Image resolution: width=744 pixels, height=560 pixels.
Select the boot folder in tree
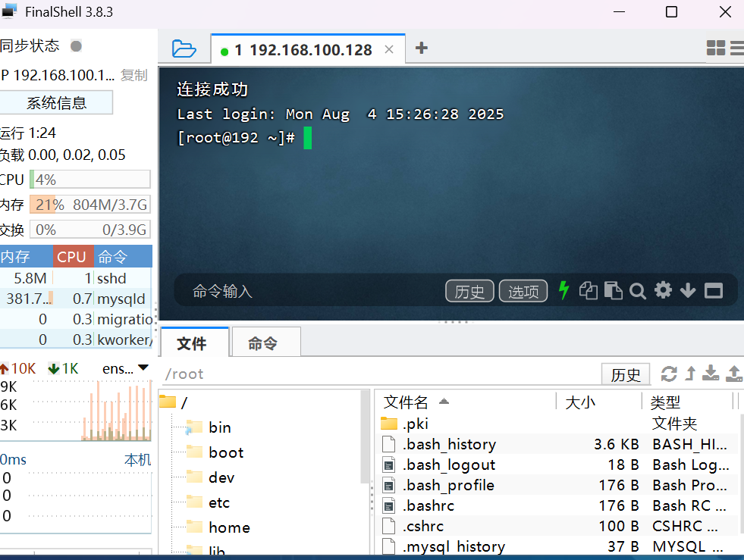pyautogui.click(x=215, y=452)
